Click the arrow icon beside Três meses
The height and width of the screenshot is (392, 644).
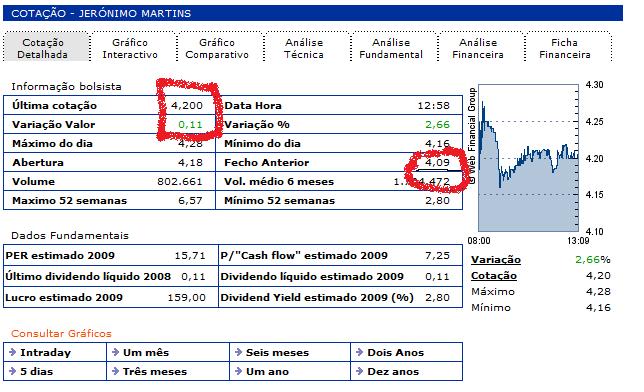[x=115, y=371]
